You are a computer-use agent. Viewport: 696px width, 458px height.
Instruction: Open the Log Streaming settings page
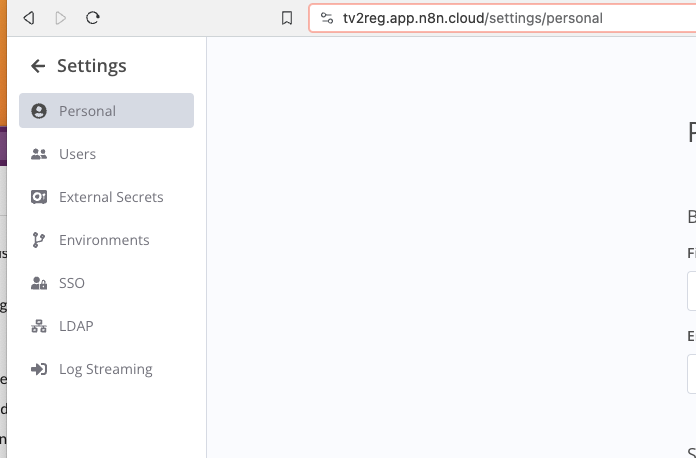[x=106, y=369]
